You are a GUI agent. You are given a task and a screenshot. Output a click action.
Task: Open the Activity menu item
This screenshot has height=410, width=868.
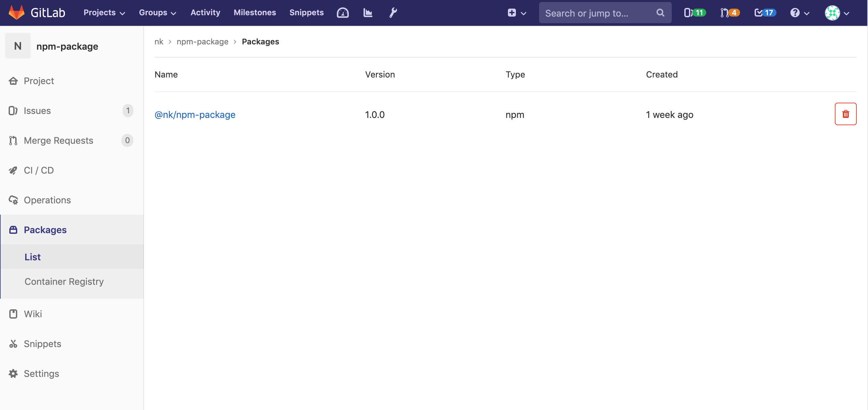pyautogui.click(x=205, y=13)
